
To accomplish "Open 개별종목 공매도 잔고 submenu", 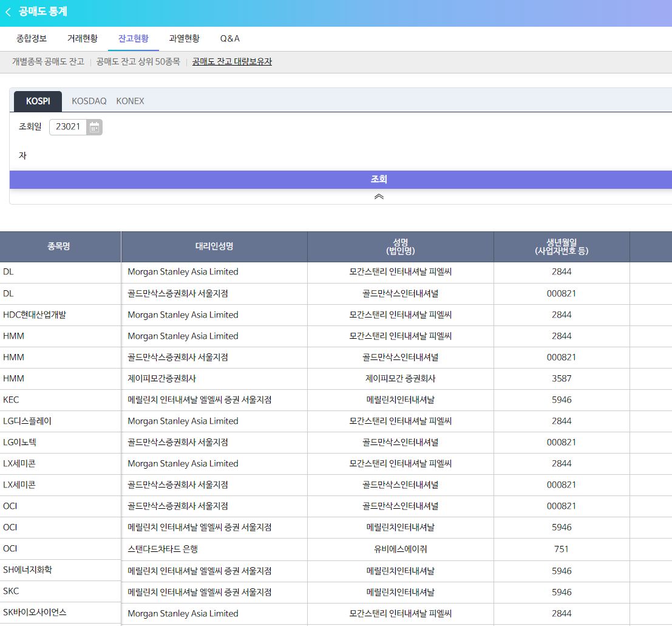I will point(48,62).
